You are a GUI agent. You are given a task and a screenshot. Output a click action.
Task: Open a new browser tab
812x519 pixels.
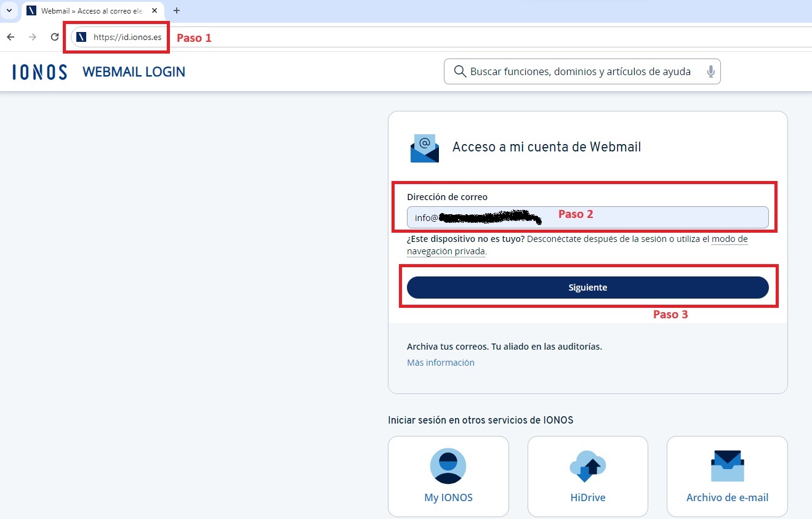177,10
